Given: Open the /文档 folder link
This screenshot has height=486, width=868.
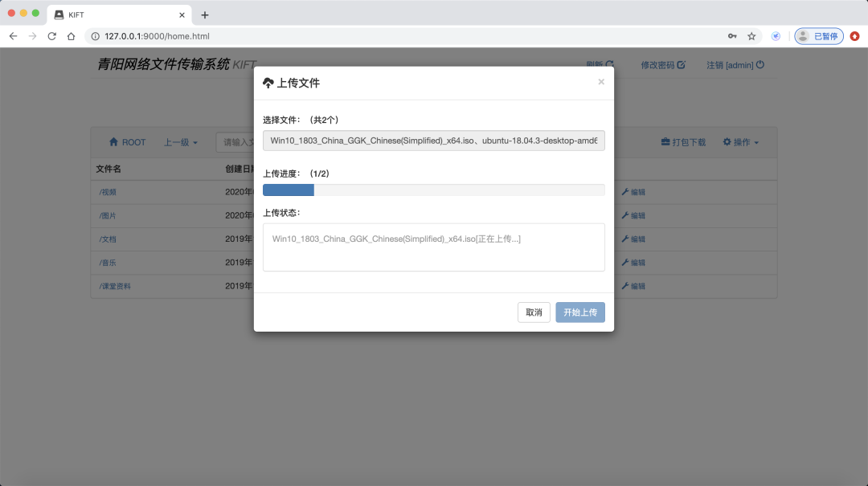Looking at the screenshot, I should tap(107, 239).
